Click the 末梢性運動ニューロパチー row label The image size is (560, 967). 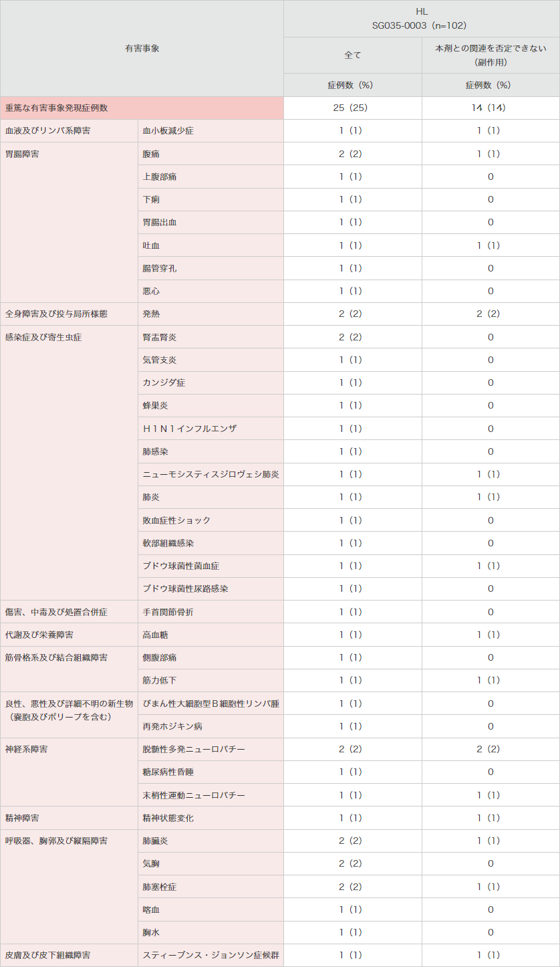pyautogui.click(x=211, y=795)
